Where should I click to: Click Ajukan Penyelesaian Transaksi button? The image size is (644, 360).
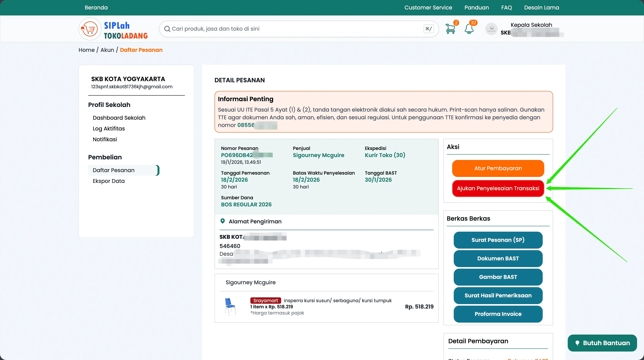point(498,188)
